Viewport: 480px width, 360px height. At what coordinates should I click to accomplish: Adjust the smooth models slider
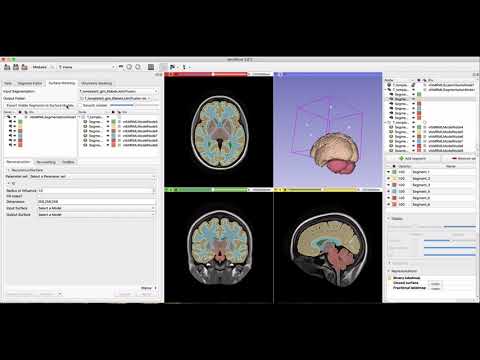134,105
